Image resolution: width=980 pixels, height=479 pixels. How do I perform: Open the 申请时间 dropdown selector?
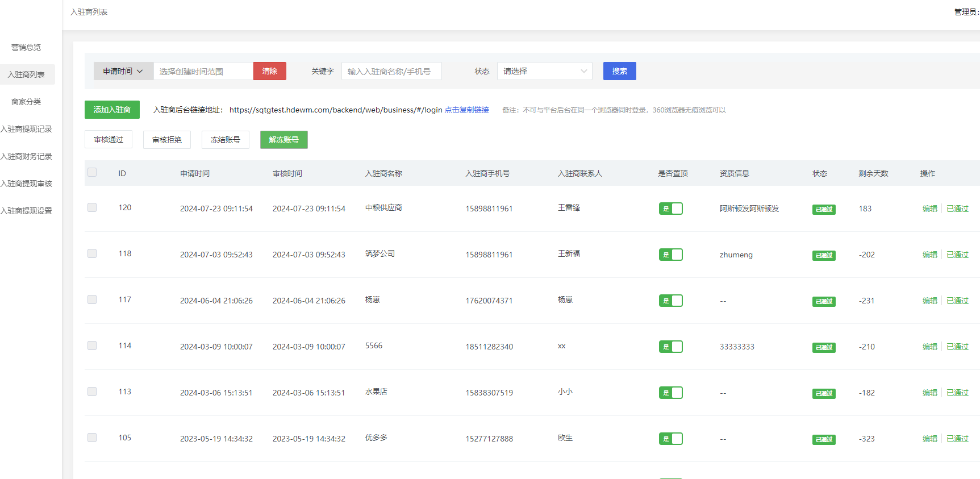point(123,71)
